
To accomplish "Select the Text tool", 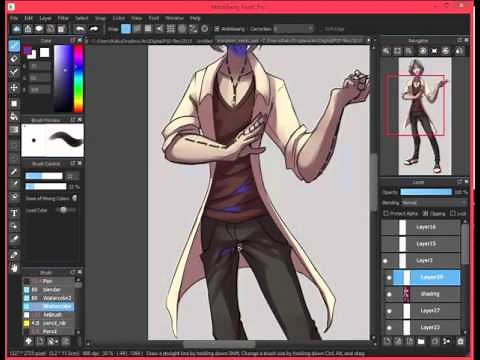I will 14,213.
